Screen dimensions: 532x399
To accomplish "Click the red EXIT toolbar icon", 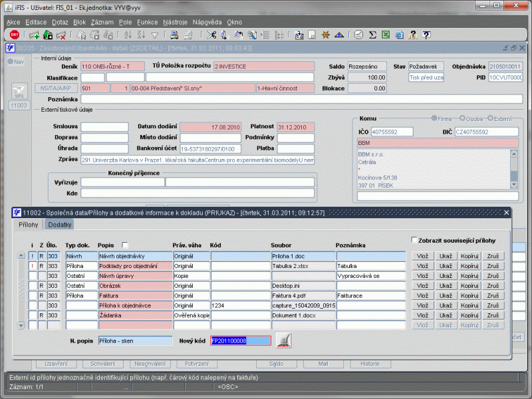I will pyautogui.click(x=15, y=35).
